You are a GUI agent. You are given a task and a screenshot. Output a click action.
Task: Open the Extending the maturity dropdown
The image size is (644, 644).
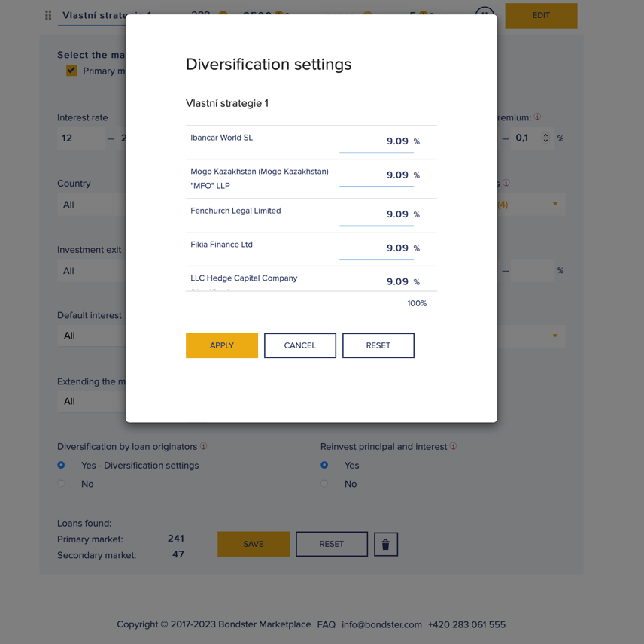pos(92,401)
